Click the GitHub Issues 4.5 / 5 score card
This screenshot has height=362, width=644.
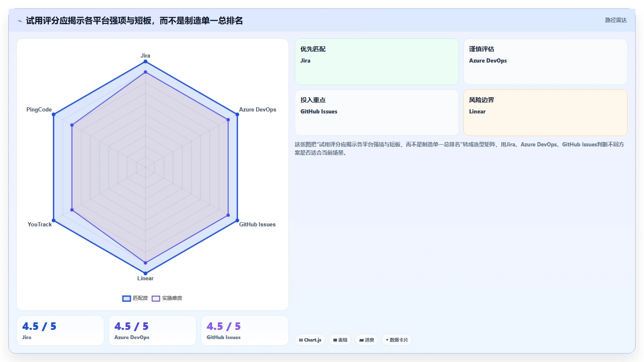coord(245,330)
